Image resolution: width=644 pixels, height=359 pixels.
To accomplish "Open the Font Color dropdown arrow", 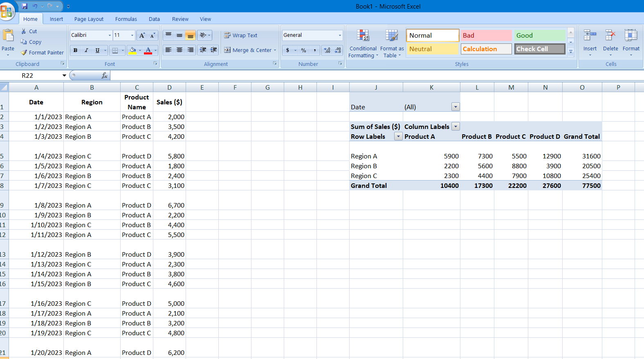I will coord(155,50).
